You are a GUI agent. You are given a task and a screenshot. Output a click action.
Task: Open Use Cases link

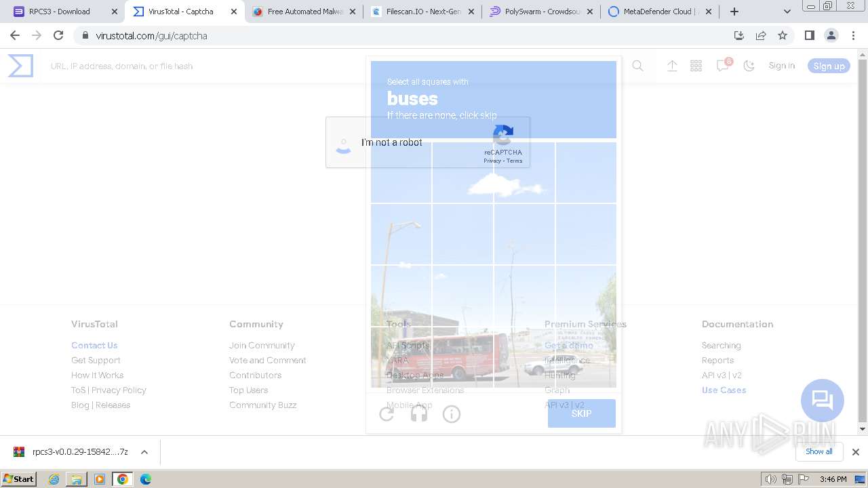724,390
